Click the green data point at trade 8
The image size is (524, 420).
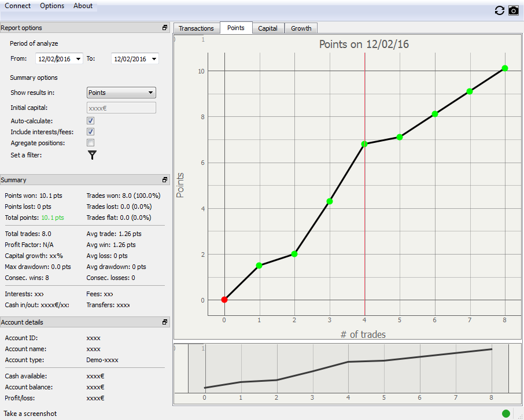505,68
